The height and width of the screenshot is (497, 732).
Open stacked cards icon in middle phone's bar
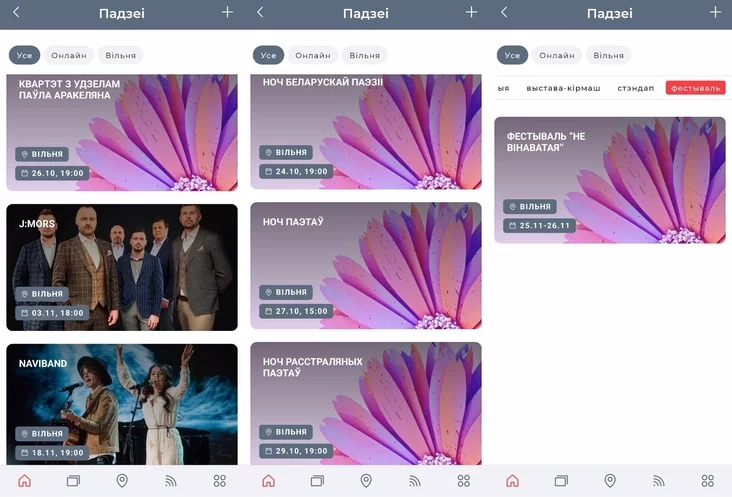[317, 481]
